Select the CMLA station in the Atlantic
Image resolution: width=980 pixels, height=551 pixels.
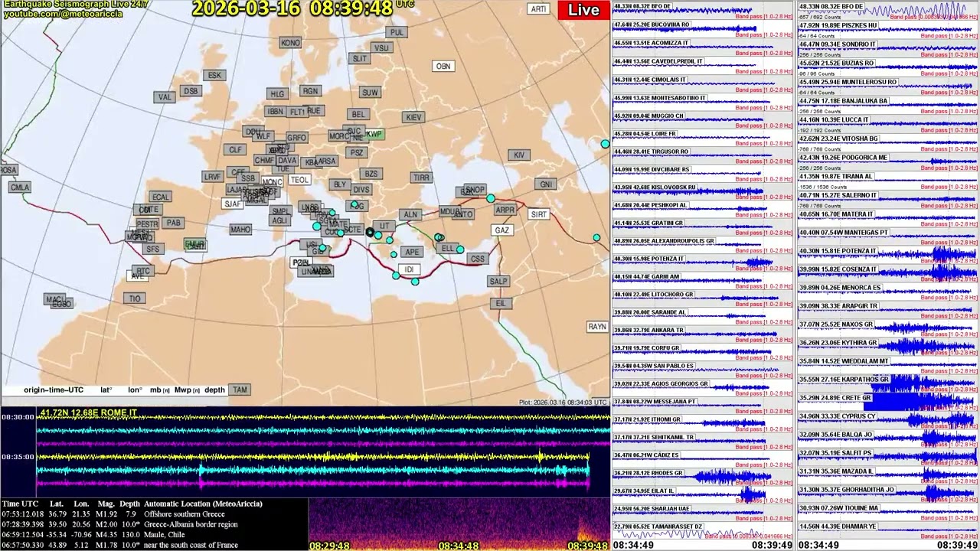pyautogui.click(x=19, y=187)
